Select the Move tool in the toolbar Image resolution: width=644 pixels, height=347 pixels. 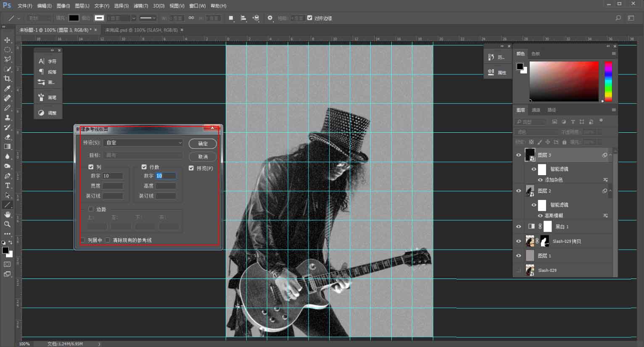coord(7,40)
